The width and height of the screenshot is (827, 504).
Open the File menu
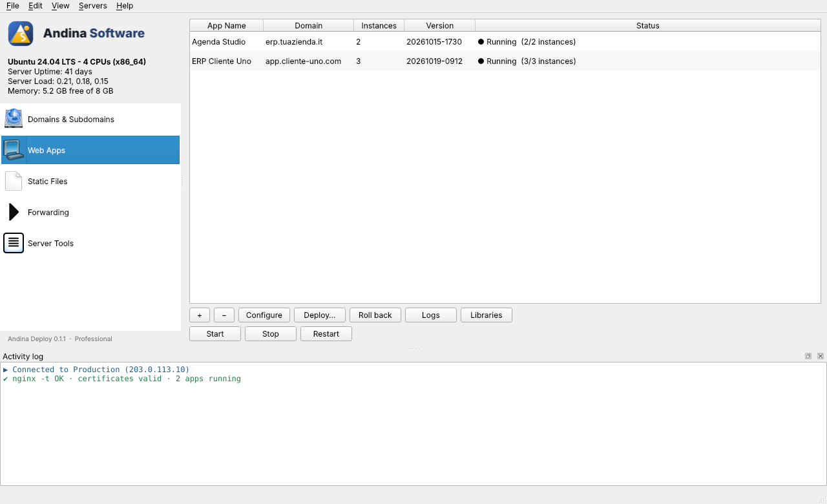[13, 6]
